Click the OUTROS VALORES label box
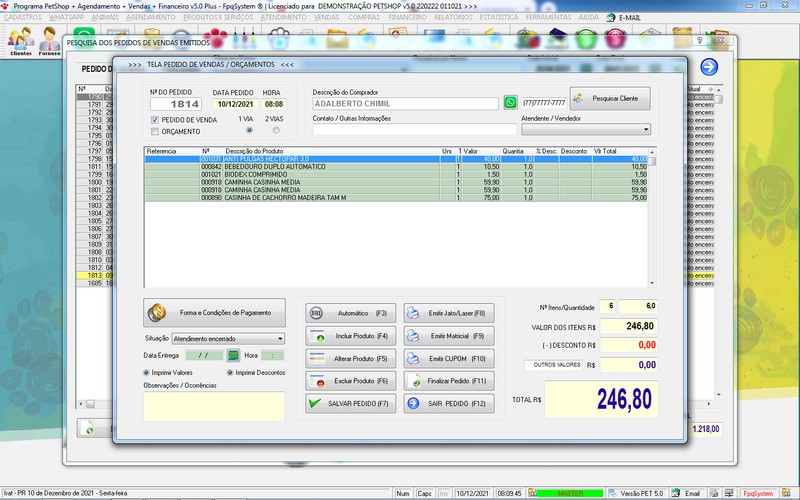800x500 pixels. pos(553,365)
